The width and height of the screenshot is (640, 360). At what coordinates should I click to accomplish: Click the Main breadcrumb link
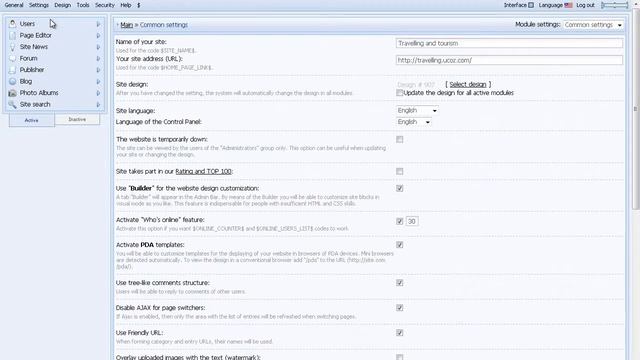pos(127,25)
